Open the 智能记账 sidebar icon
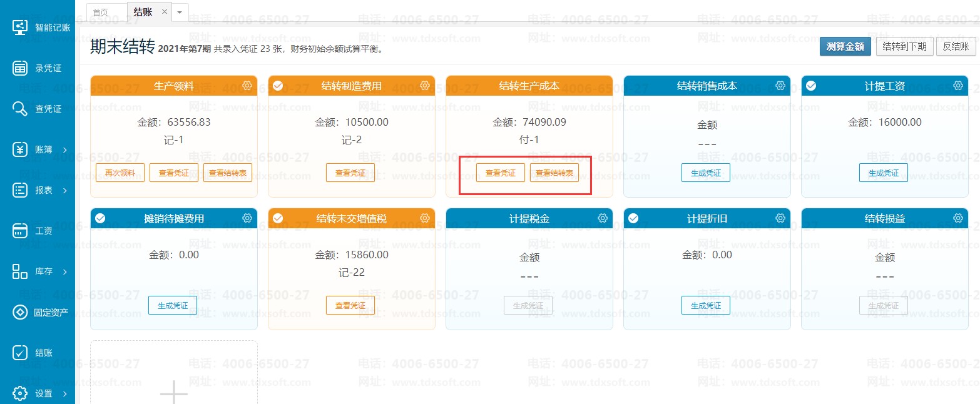 pos(20,28)
